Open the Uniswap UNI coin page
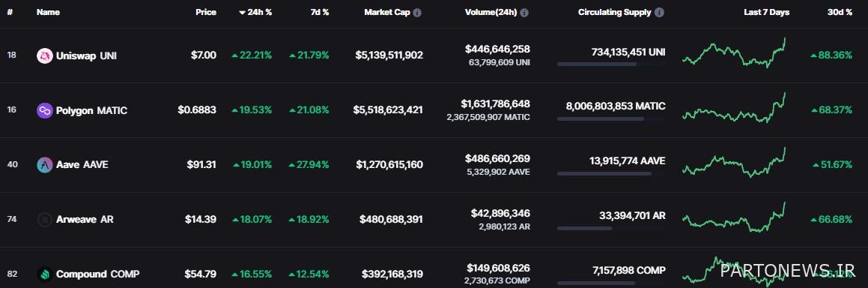This screenshot has width=868, height=288. (x=86, y=55)
